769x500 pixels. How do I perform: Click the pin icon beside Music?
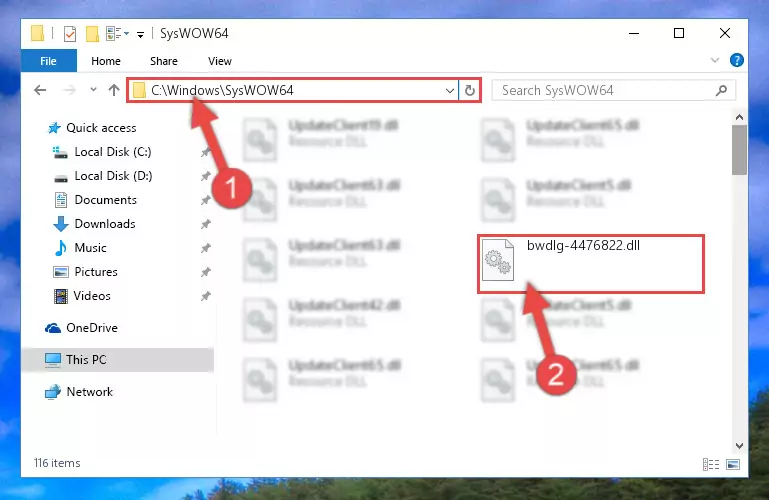[x=205, y=248]
